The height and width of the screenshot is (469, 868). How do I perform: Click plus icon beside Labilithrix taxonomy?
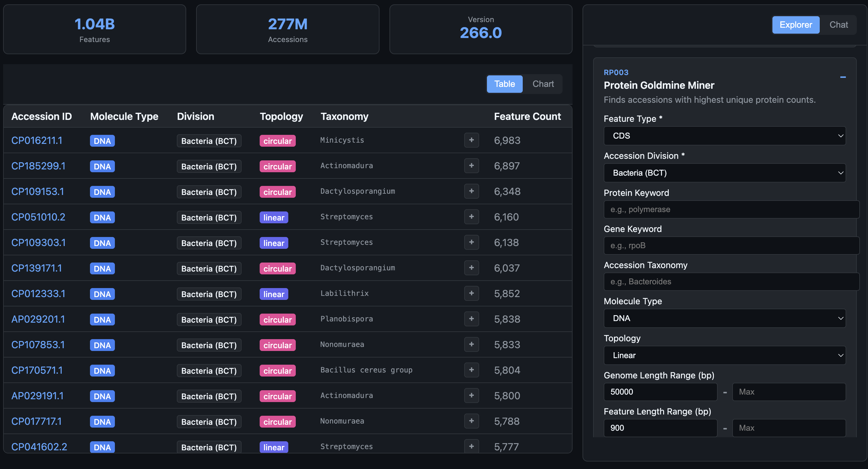[471, 293]
